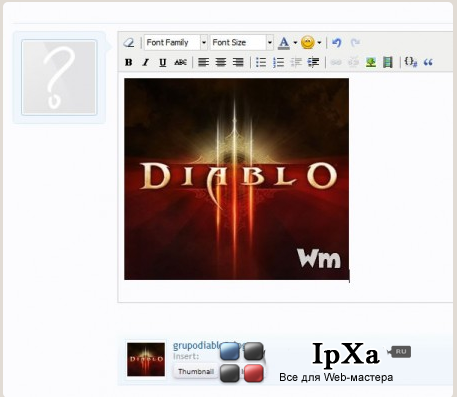The height and width of the screenshot is (397, 457).
Task: Click the unlink icon
Action: [353, 62]
